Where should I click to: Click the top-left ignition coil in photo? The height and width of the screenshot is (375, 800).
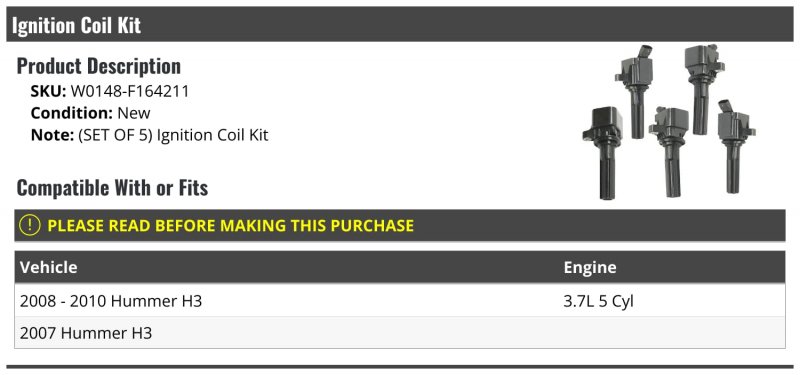[x=635, y=92]
